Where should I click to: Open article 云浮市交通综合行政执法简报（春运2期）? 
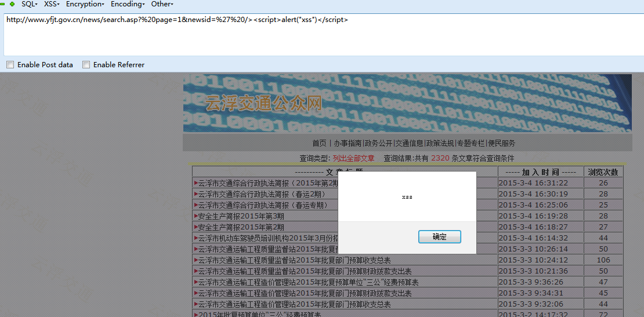263,194
